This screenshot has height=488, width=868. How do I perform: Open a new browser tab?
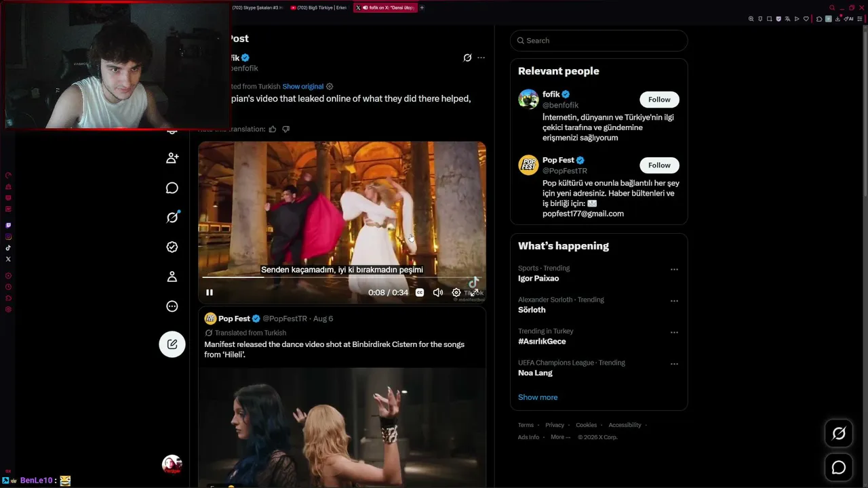click(422, 7)
